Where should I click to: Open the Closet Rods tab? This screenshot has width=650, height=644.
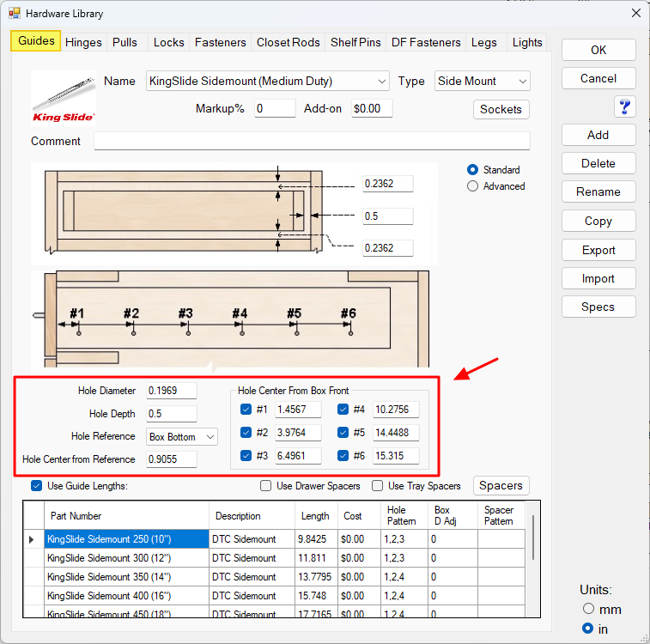click(288, 42)
